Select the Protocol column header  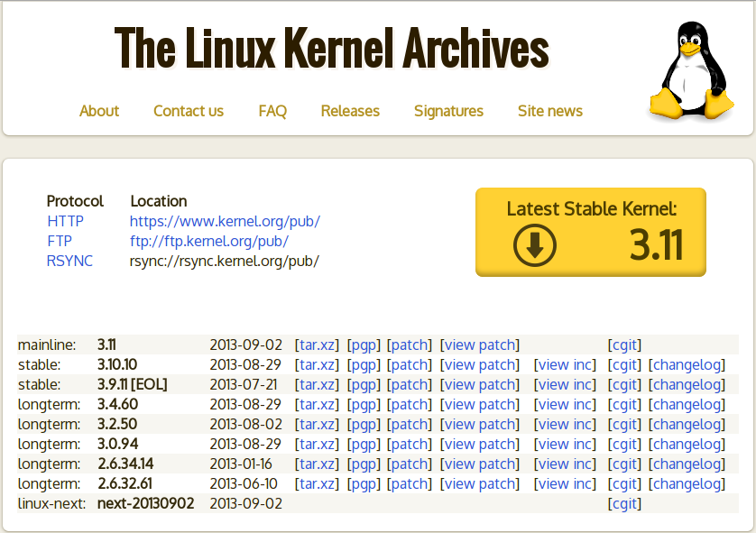coord(75,201)
